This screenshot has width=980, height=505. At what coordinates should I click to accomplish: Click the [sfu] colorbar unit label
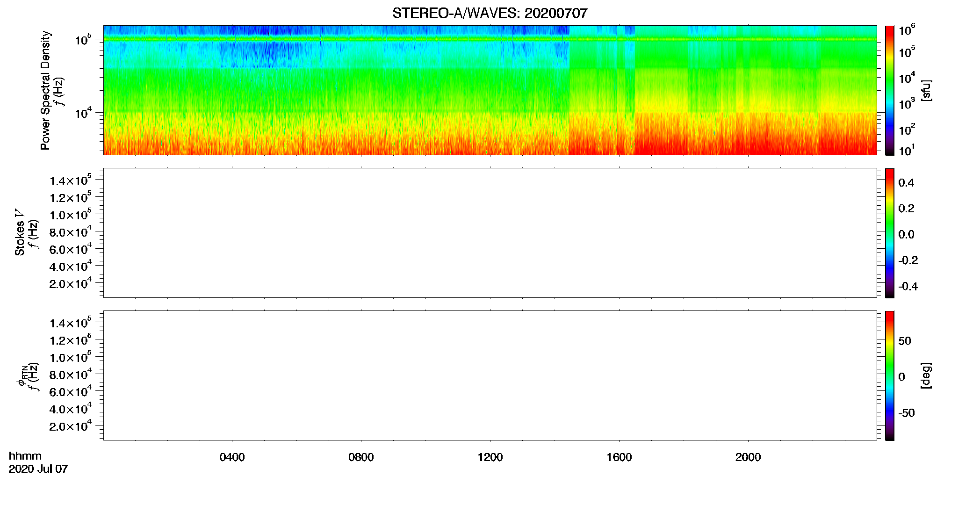[926, 91]
